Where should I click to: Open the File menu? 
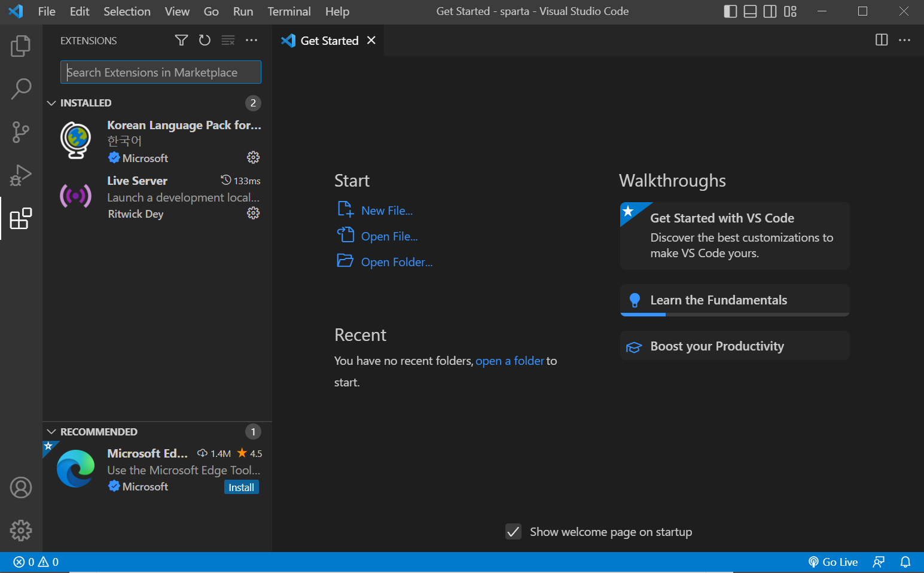pyautogui.click(x=47, y=11)
